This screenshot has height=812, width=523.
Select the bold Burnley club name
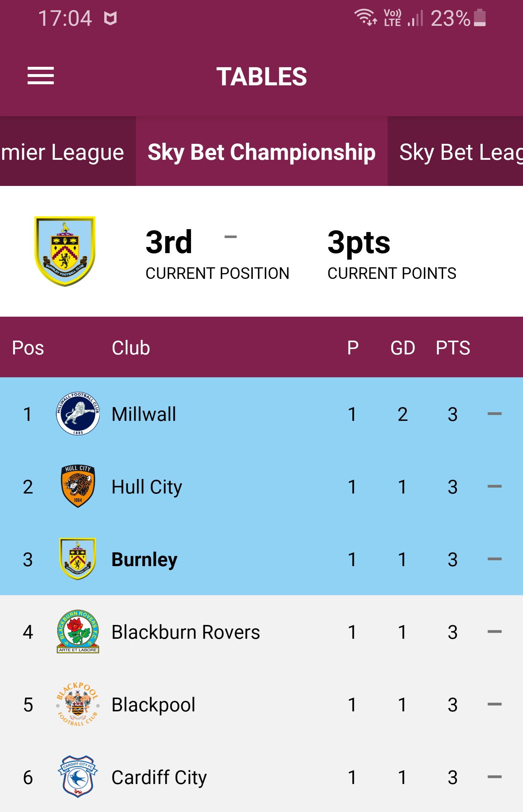pos(145,560)
